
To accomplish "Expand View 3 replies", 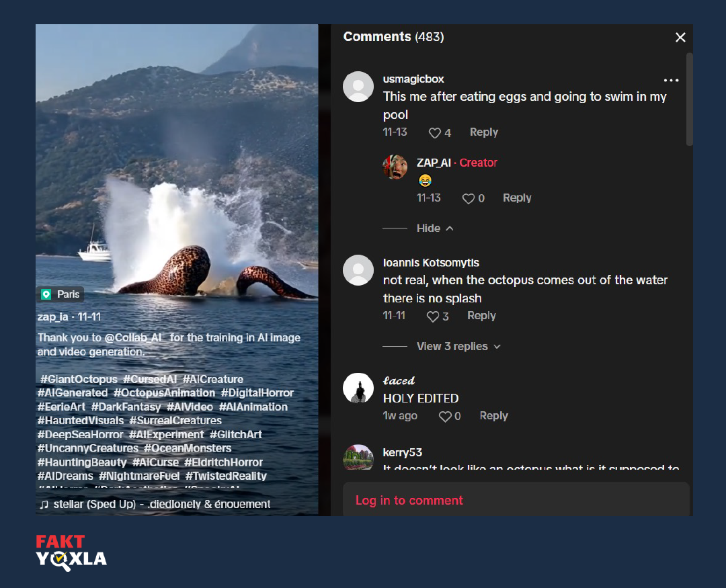I will [458, 346].
